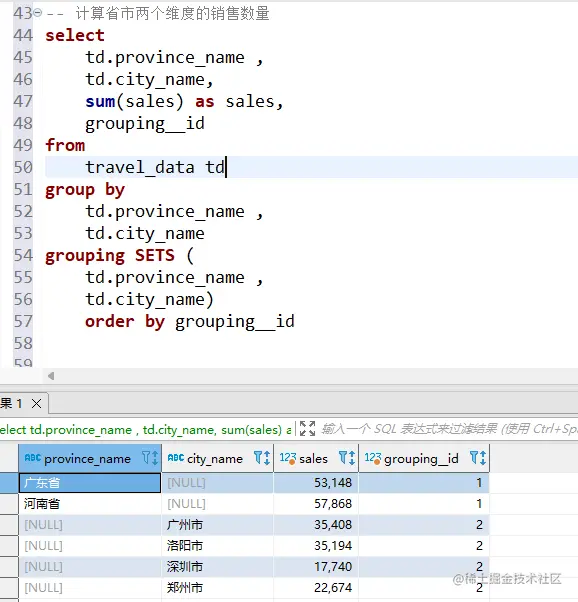Click the ABC type icon of city_name column
Image resolution: width=578 pixels, height=602 pixels.
tap(176, 458)
